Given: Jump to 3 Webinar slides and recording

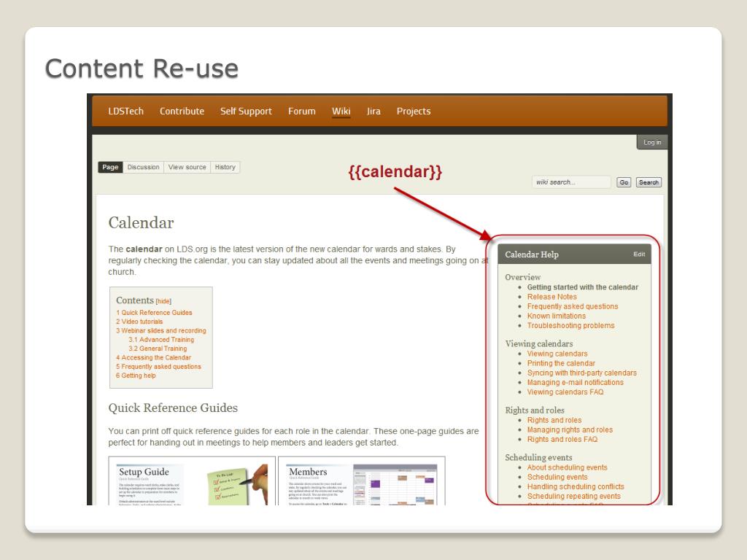Looking at the screenshot, I should 161,330.
